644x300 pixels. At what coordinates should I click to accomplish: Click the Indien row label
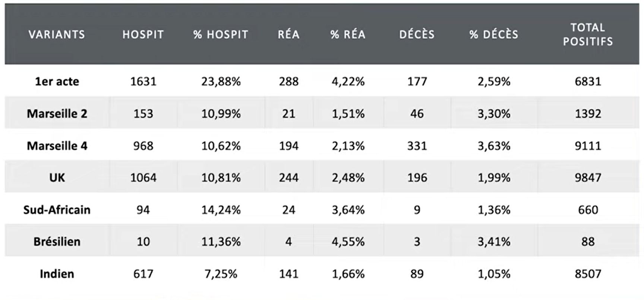pos(57,274)
